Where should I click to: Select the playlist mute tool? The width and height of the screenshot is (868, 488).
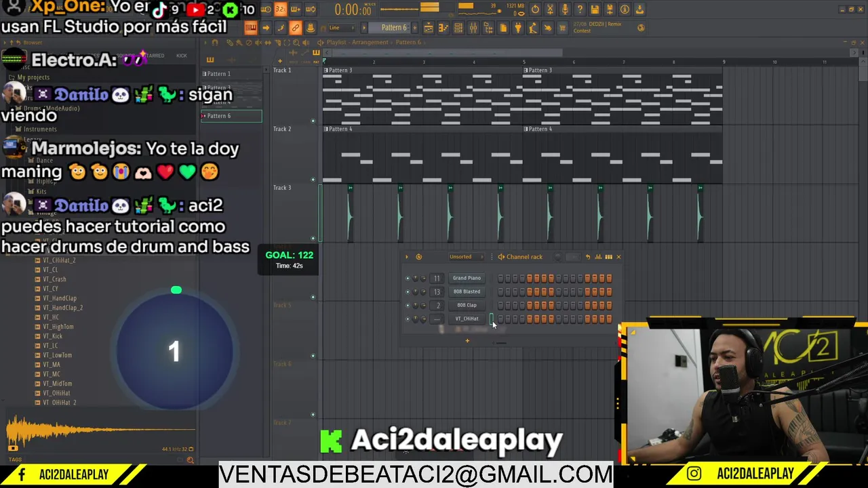pyautogui.click(x=258, y=43)
